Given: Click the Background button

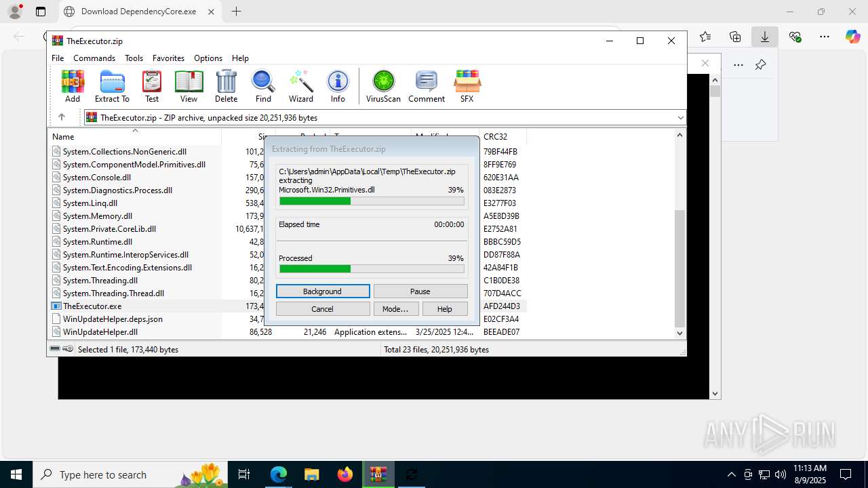Looking at the screenshot, I should 323,291.
